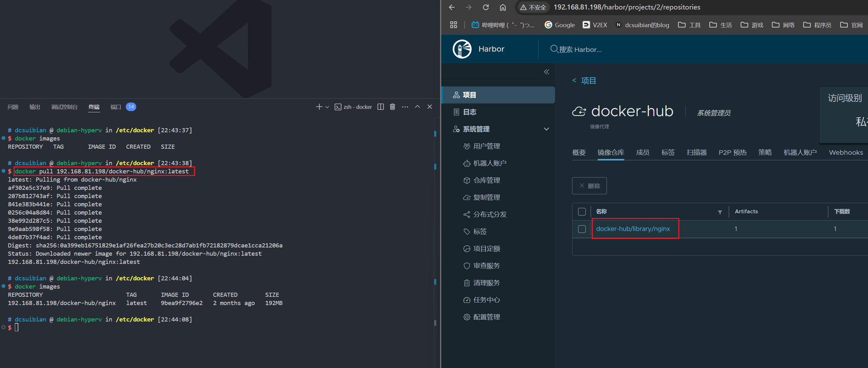This screenshot has height=368, width=868.
Task: Open 仓库管理 in sidebar
Action: (482, 180)
